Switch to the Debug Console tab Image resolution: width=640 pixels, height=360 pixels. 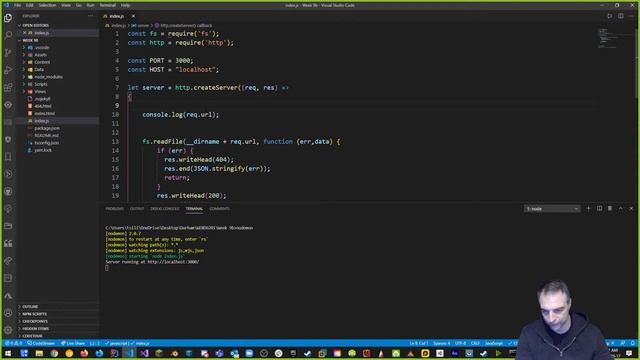click(x=164, y=209)
